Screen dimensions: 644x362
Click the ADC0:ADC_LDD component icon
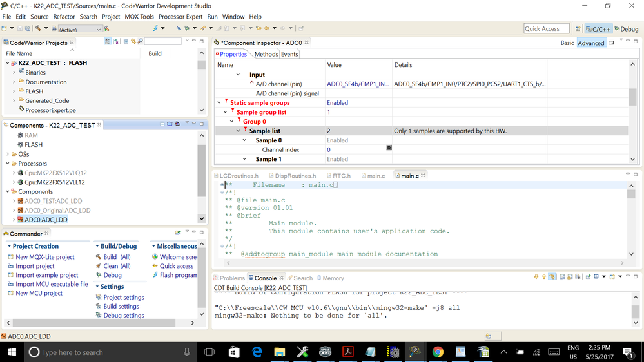(x=20, y=220)
